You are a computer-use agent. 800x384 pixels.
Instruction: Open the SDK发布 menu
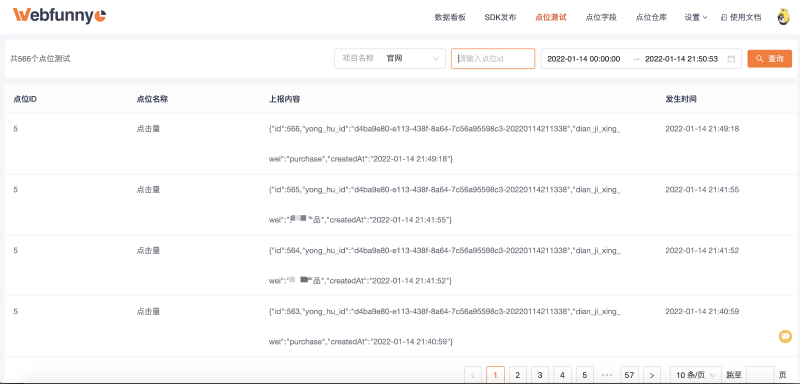pyautogui.click(x=501, y=17)
